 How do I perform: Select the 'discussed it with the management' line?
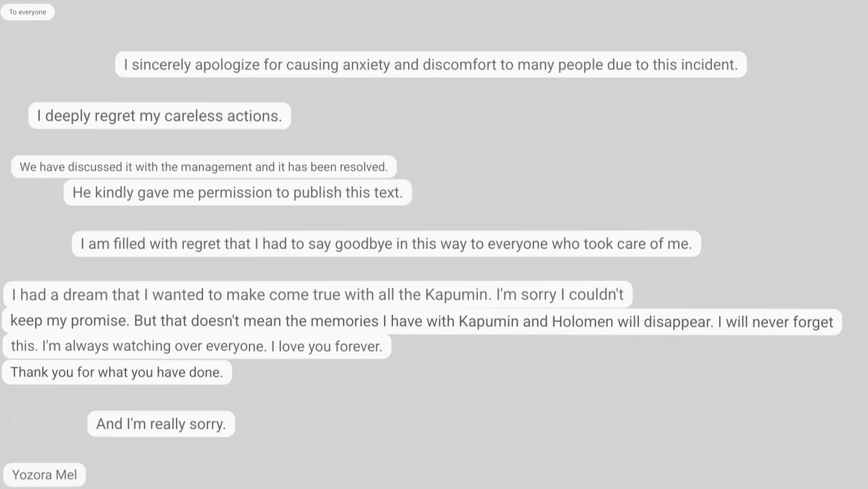click(204, 167)
